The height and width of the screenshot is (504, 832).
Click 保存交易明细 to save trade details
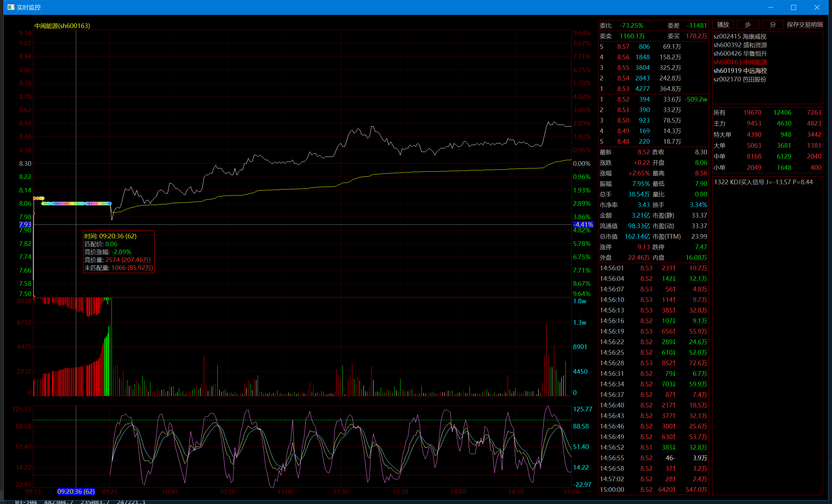coord(804,25)
